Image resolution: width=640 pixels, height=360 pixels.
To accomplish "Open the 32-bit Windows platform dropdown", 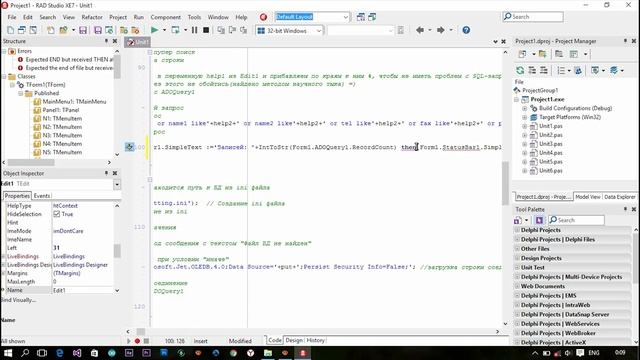I will (318, 31).
